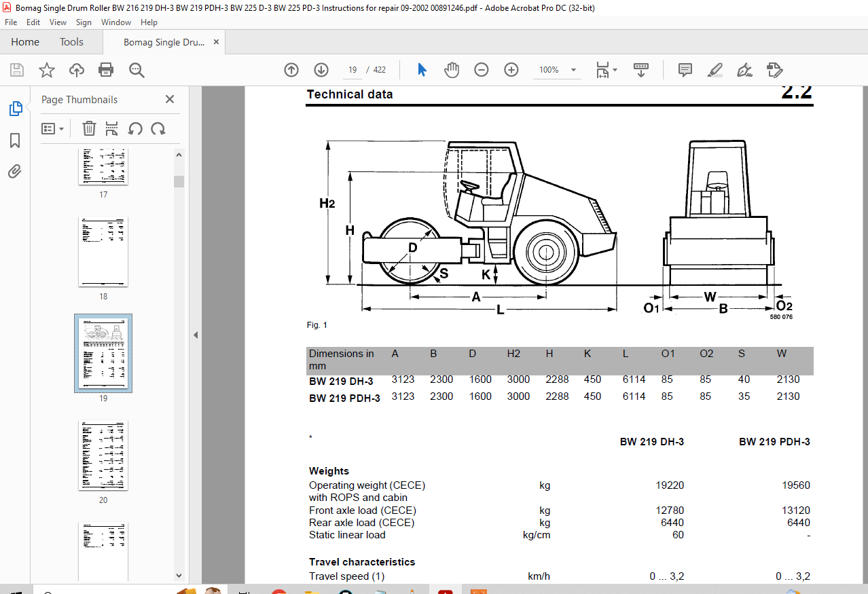This screenshot has width=868, height=594.
Task: Open the Window menu
Action: click(116, 22)
